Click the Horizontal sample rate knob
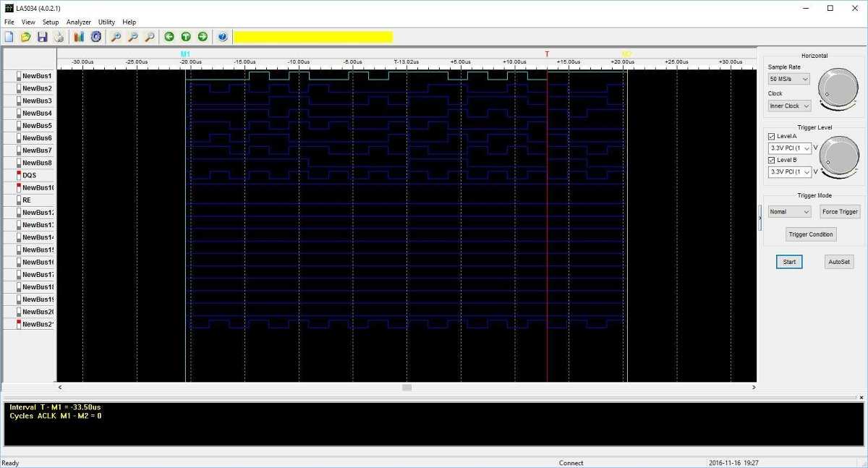Screen dimensions: 868x468 [x=838, y=89]
